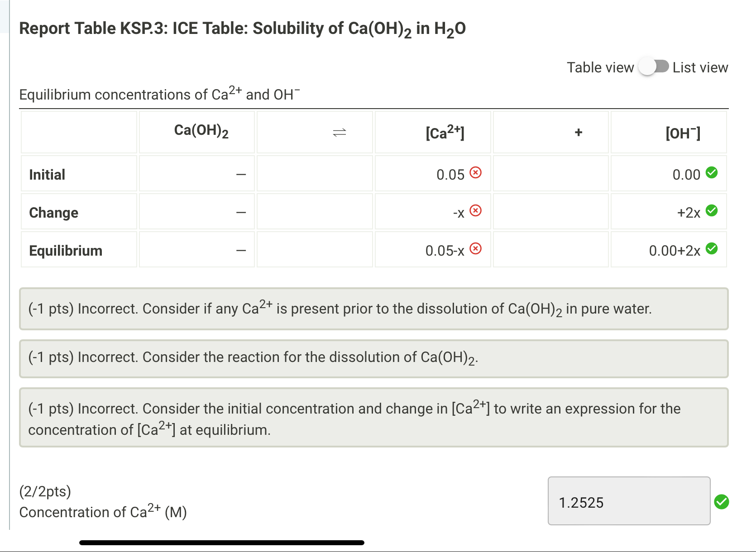Click the red error icon beside 0.05
The image size is (756, 552).
pyautogui.click(x=476, y=172)
